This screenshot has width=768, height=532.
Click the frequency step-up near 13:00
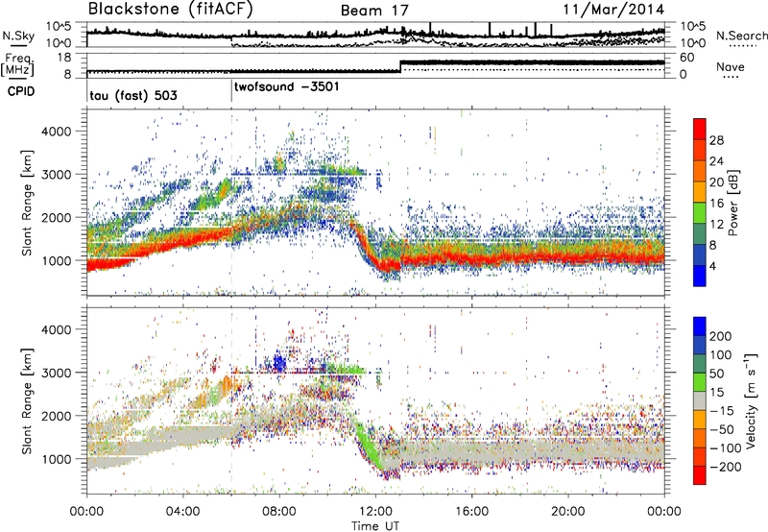[x=400, y=66]
